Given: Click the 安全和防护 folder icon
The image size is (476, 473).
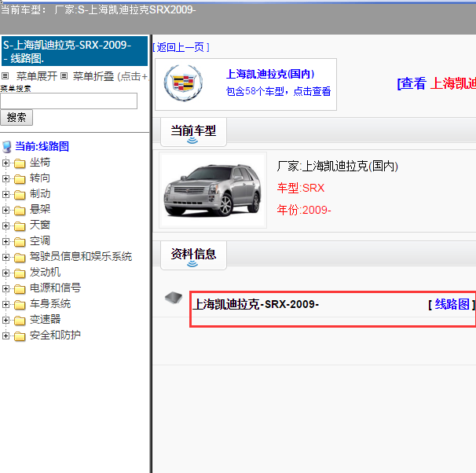Looking at the screenshot, I should (20, 336).
